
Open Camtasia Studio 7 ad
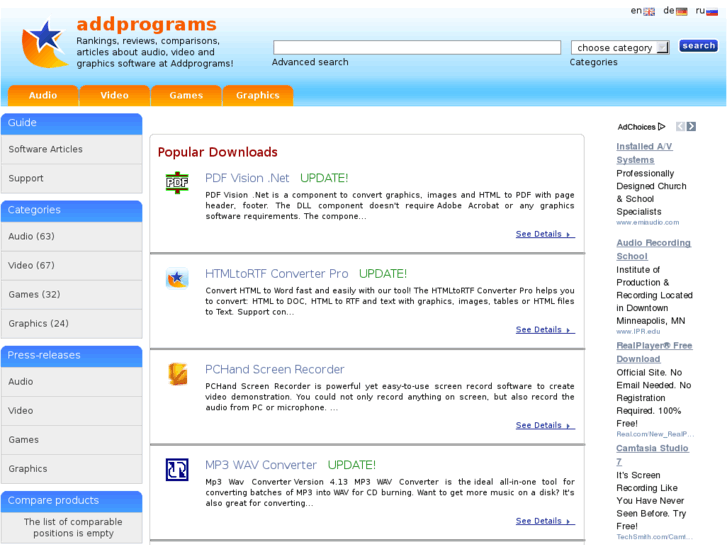(652, 455)
